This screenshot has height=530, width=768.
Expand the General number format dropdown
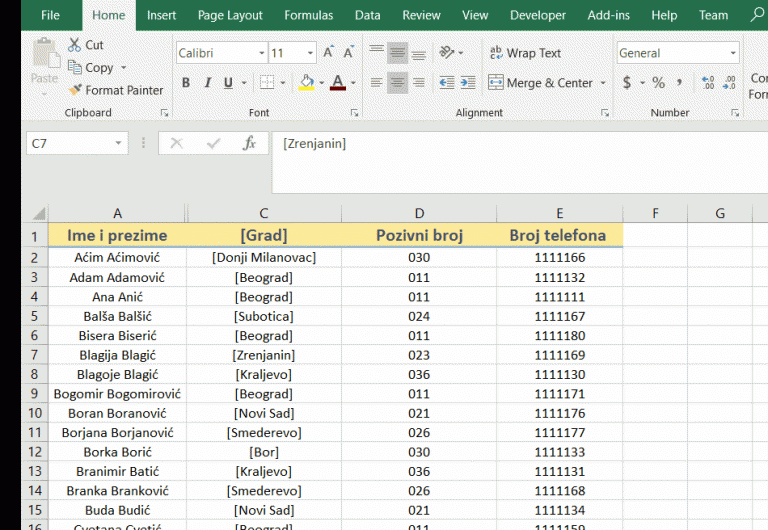click(733, 53)
